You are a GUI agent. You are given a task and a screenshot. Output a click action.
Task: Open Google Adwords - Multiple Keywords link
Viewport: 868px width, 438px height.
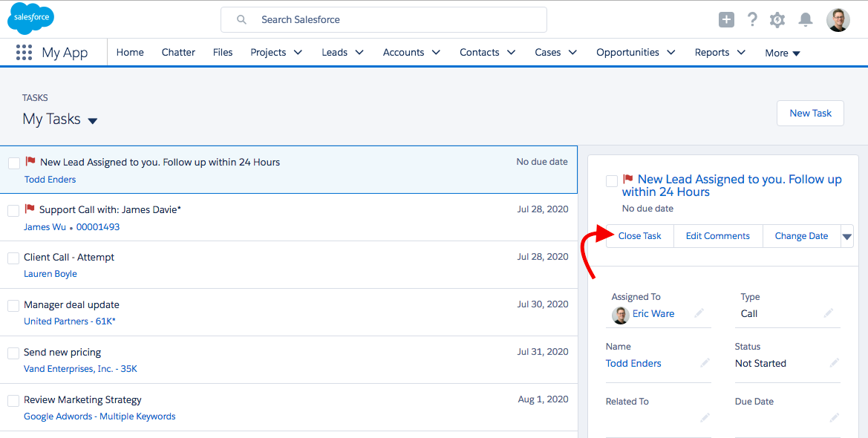(99, 416)
